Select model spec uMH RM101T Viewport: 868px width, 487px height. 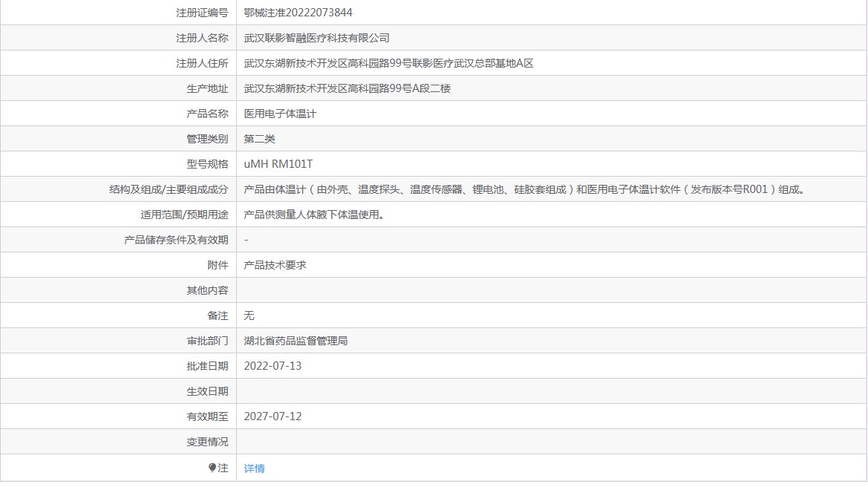[278, 164]
